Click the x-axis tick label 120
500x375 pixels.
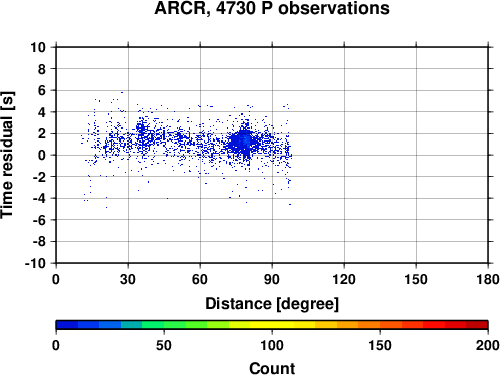point(344,279)
